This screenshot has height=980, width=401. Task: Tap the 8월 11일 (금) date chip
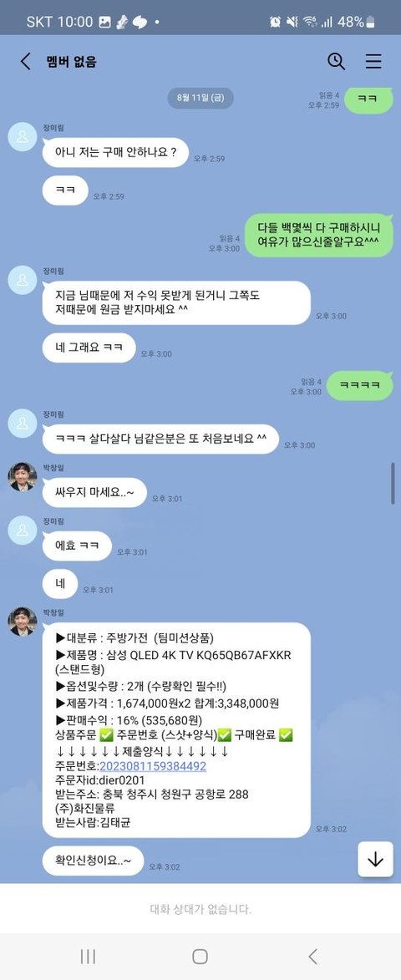pos(200,98)
